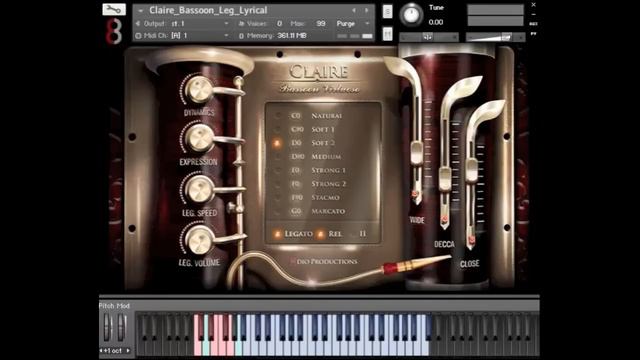Click the AUX button at header right
This screenshot has height=360, width=640.
[x=533, y=24]
